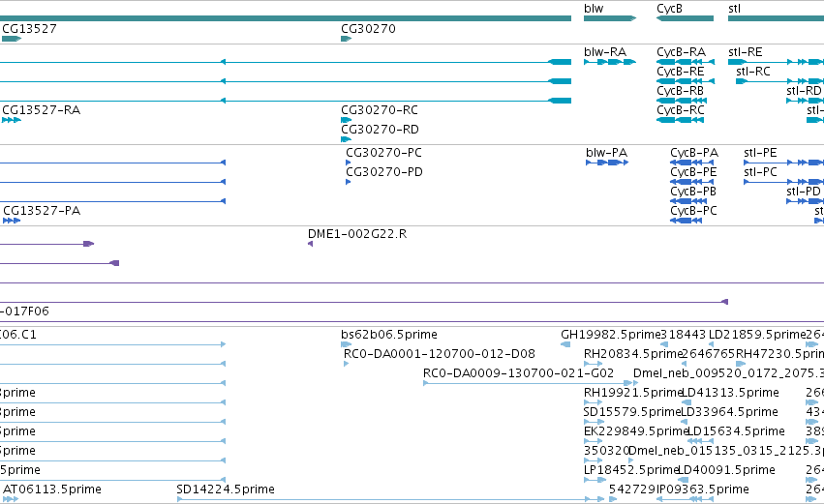
Task: Select the CycB gene label
Action: [x=669, y=9]
